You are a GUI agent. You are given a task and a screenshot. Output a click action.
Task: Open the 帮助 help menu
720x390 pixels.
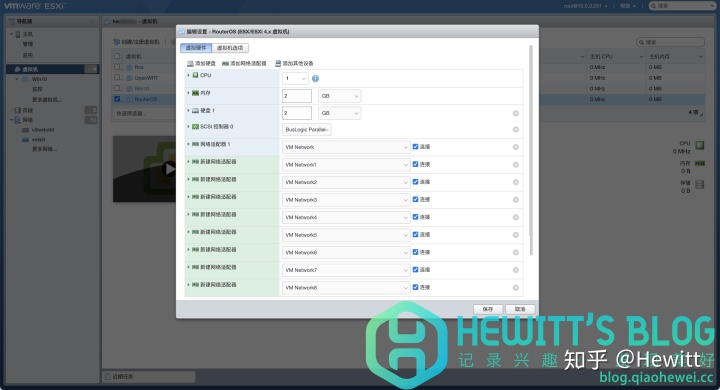point(628,6)
